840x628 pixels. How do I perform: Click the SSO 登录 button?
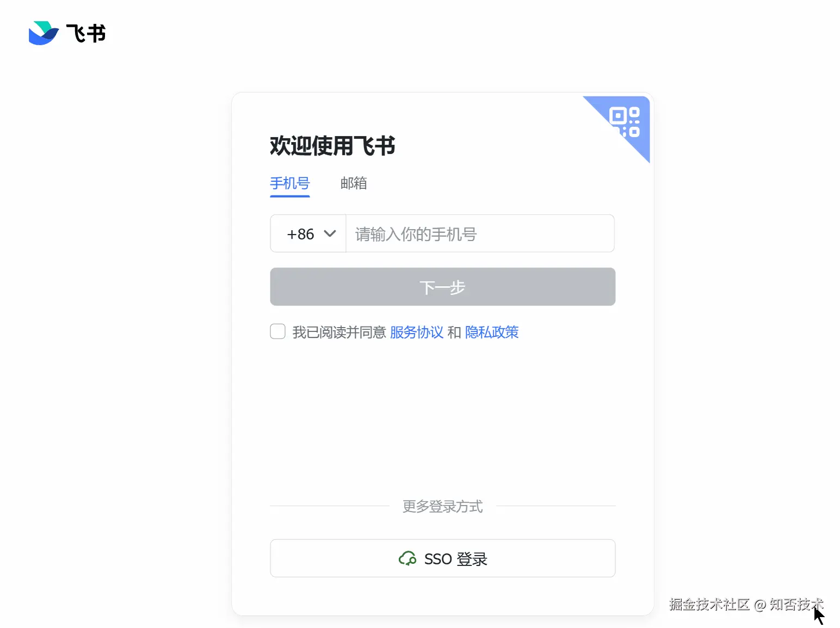pyautogui.click(x=443, y=558)
